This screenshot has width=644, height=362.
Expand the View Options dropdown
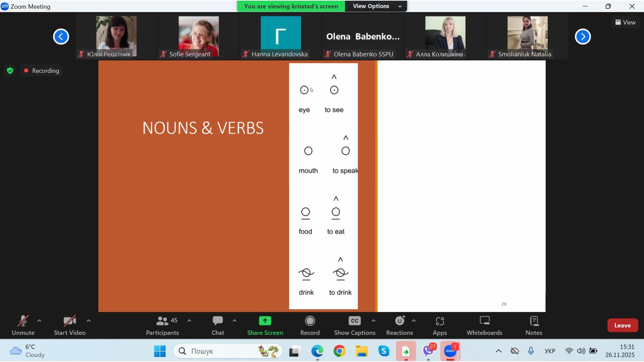[x=376, y=6]
